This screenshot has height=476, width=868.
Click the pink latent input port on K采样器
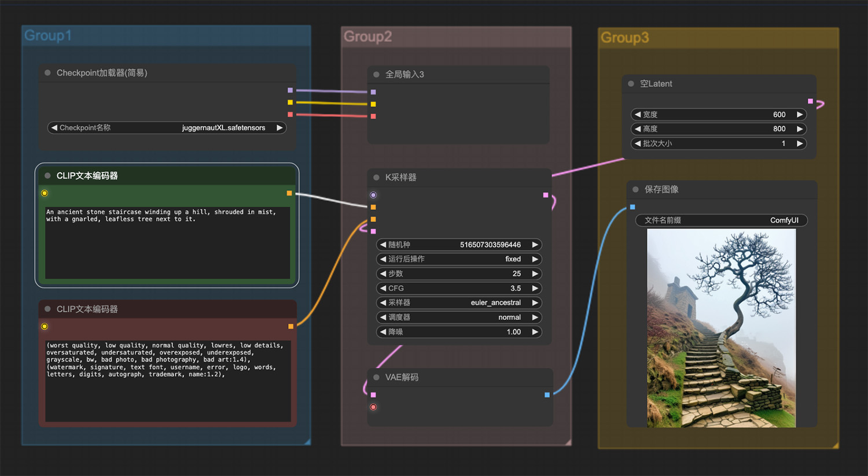tap(373, 231)
